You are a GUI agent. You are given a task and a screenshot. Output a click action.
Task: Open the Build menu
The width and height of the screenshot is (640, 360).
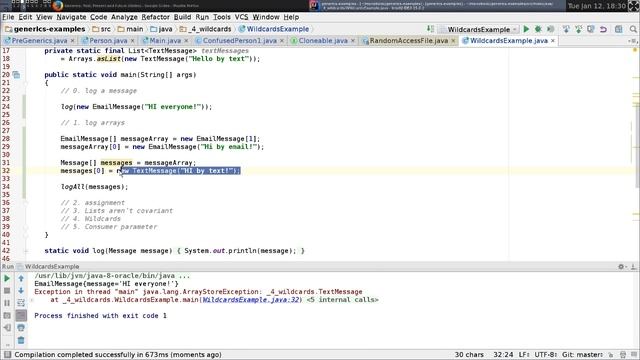click(182, 17)
